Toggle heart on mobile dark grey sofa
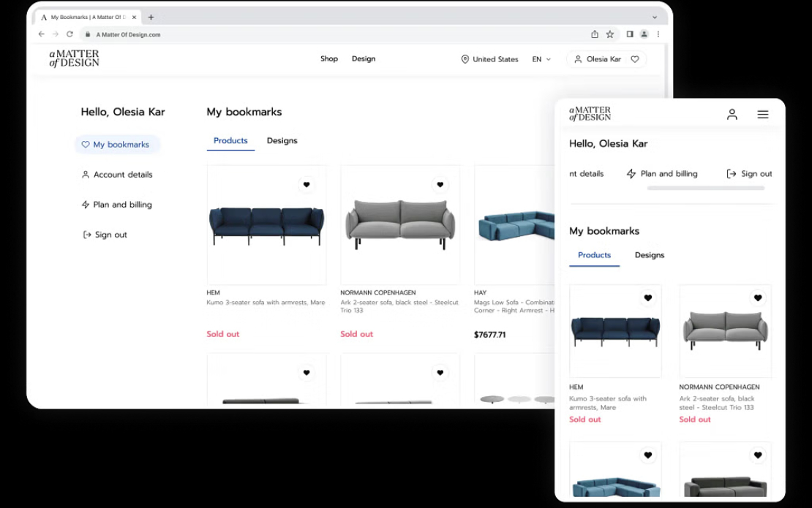This screenshot has height=508, width=812. 758,455
